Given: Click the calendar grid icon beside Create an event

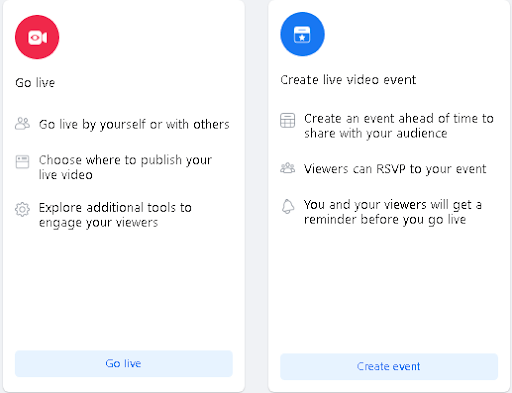Looking at the screenshot, I should click(287, 121).
